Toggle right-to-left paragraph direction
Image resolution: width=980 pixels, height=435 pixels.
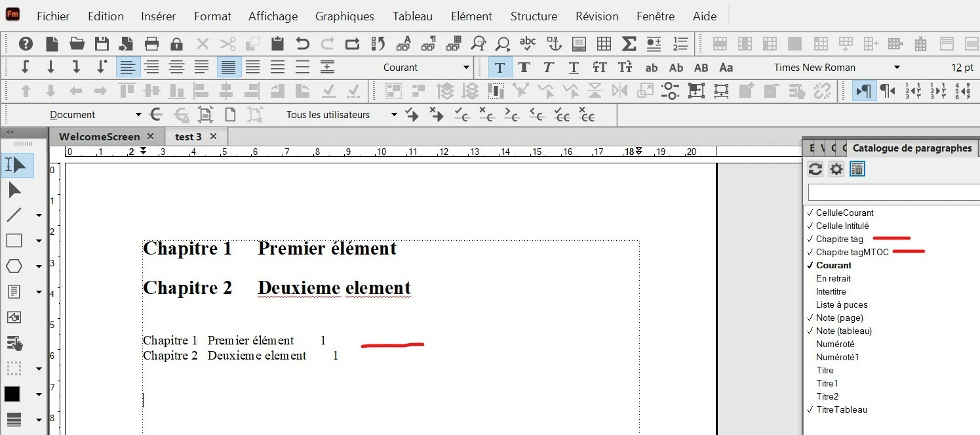tap(888, 91)
